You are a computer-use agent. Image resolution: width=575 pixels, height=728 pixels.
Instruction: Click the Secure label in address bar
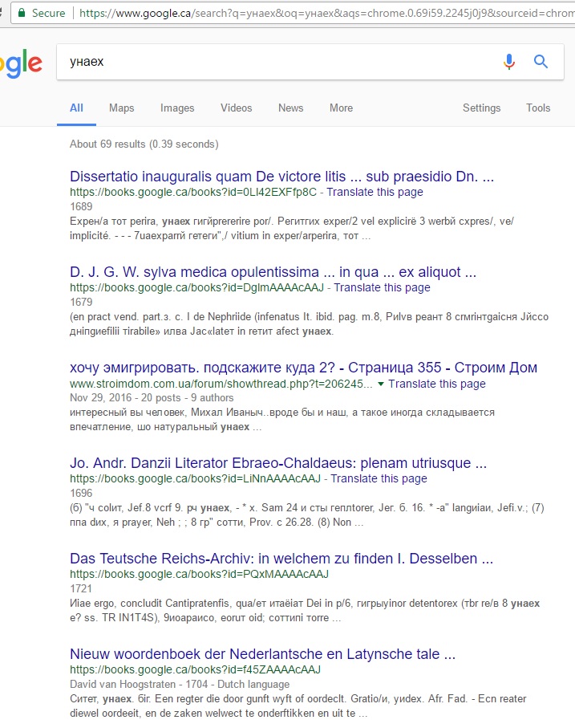pos(48,13)
